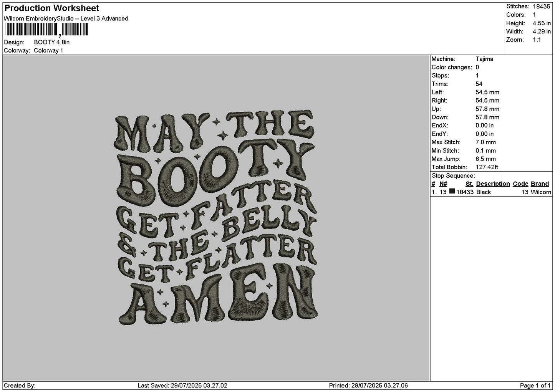Click the 'Created By:' footer label

(20, 385)
